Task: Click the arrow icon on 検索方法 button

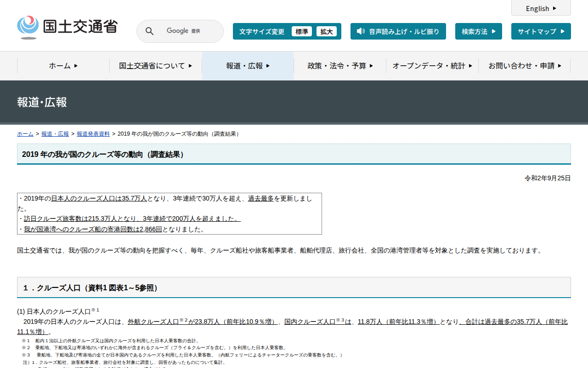Action: click(x=493, y=31)
